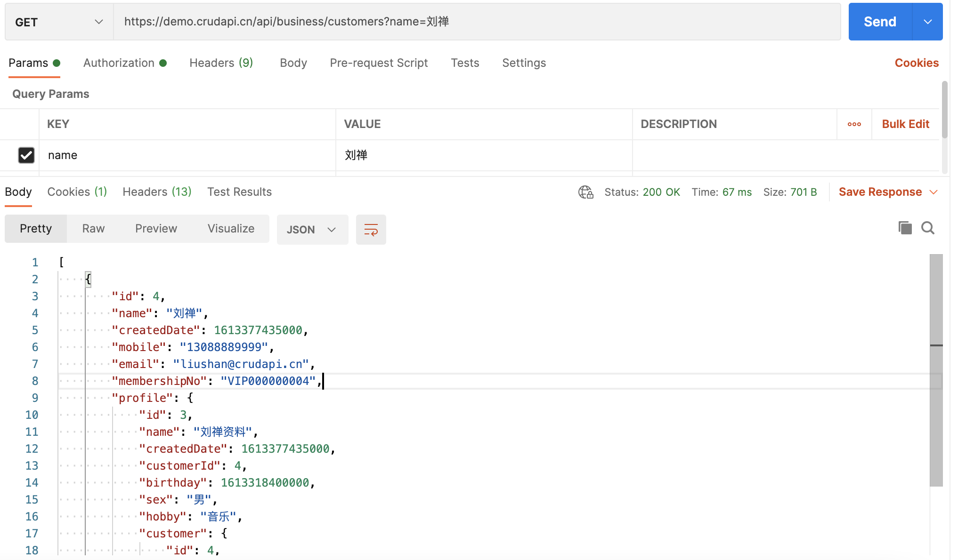This screenshot has width=958, height=560.
Task: Switch to Visualize response view
Action: click(231, 229)
